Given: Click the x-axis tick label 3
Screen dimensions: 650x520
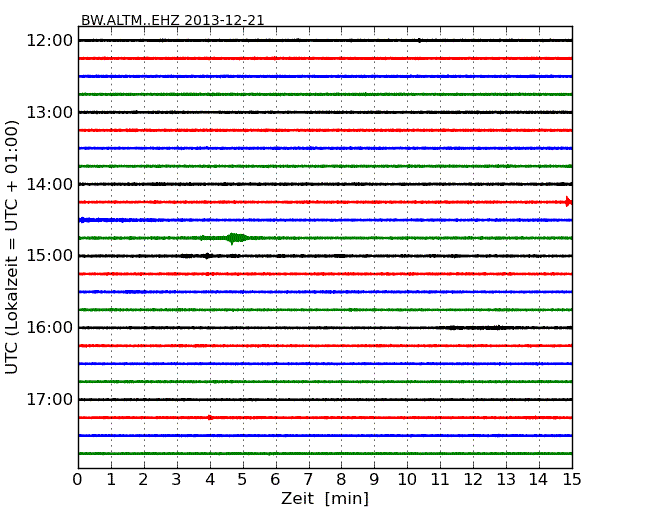Looking at the screenshot, I should 177,480.
